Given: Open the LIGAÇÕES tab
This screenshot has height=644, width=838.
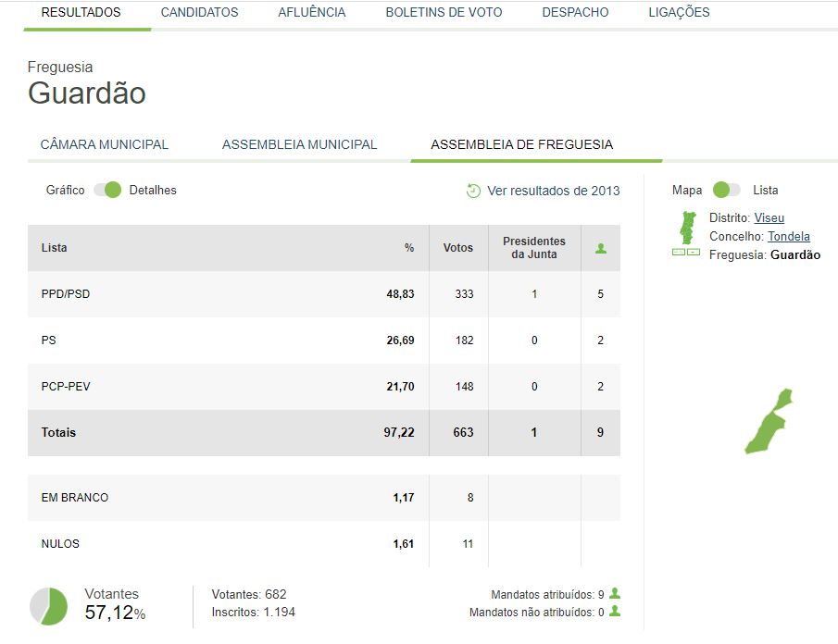Looking at the screenshot, I should (x=679, y=13).
